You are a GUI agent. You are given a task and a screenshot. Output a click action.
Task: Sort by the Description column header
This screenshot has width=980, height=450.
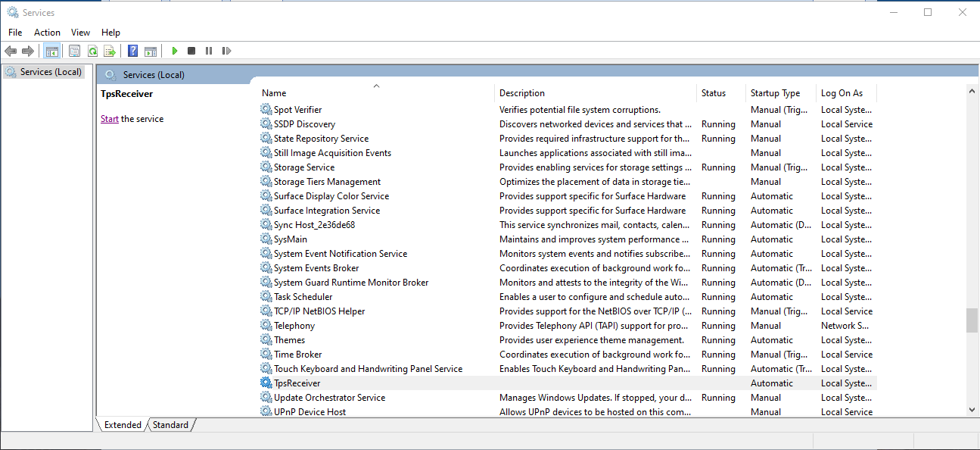pos(596,93)
